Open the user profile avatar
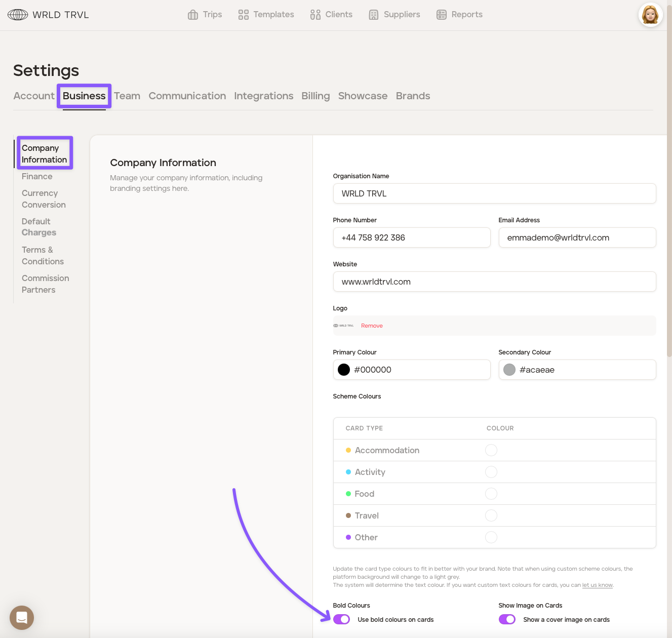Image resolution: width=672 pixels, height=638 pixels. [650, 15]
